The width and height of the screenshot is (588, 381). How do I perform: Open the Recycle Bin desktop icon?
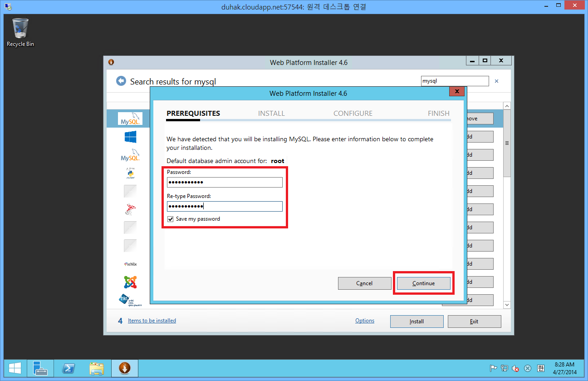20,32
